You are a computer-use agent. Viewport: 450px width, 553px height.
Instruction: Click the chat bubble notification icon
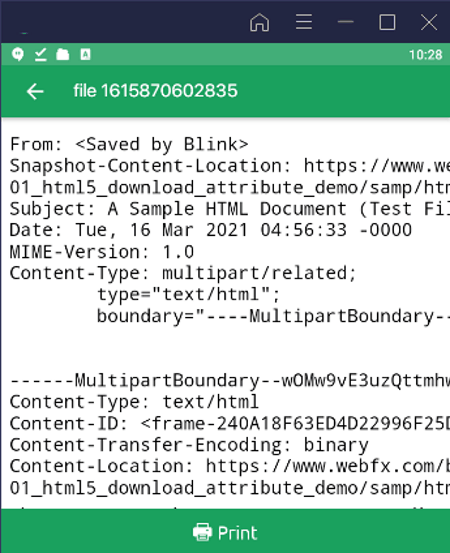[18, 55]
